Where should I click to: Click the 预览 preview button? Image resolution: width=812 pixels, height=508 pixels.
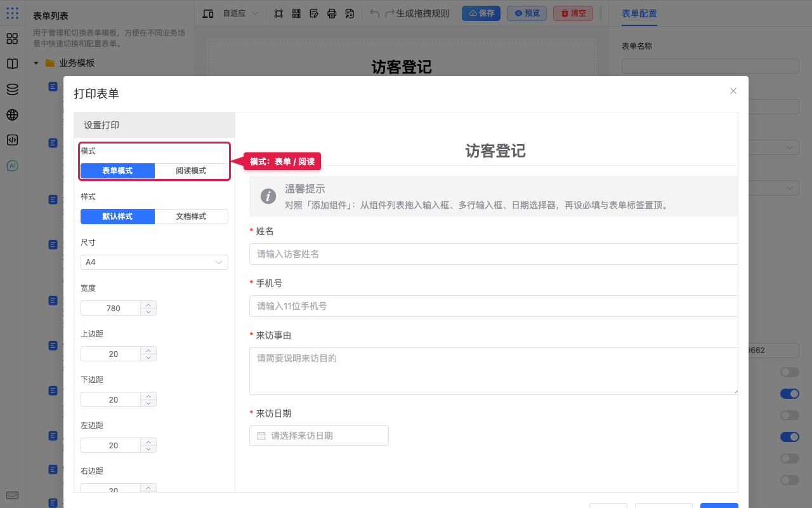527,13
